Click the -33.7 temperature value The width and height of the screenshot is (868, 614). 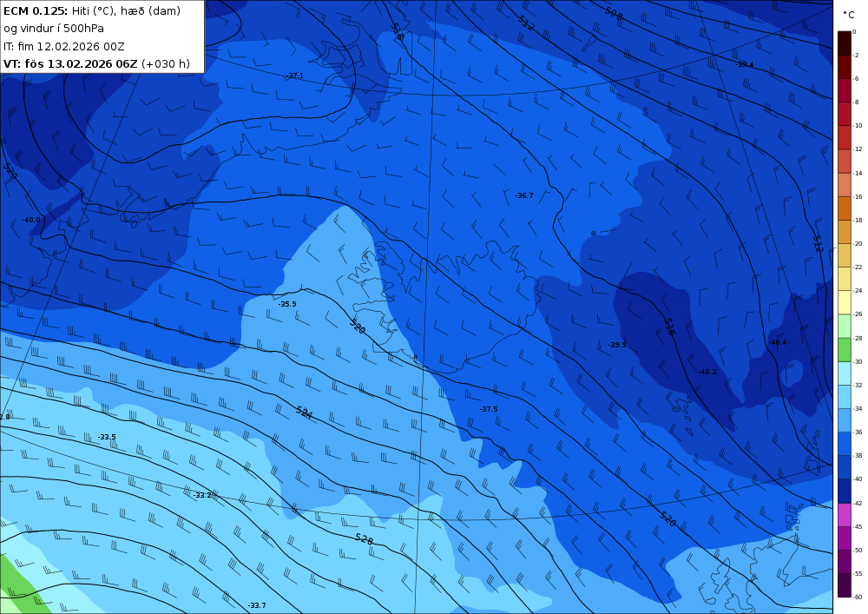[257, 605]
